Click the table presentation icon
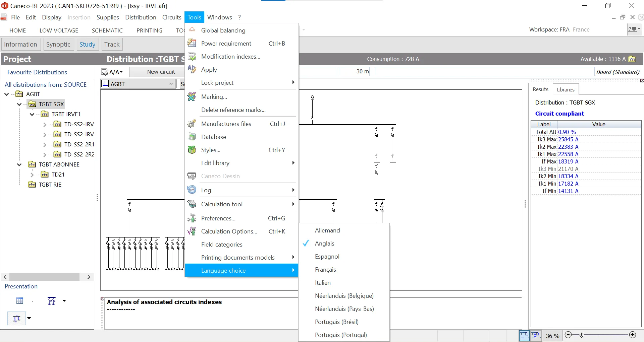The width and height of the screenshot is (644, 342). pyautogui.click(x=20, y=301)
